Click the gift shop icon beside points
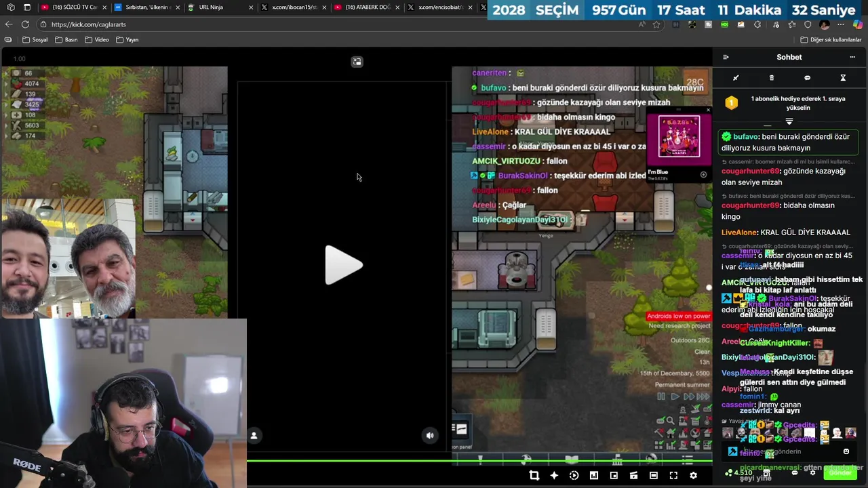 point(766,472)
